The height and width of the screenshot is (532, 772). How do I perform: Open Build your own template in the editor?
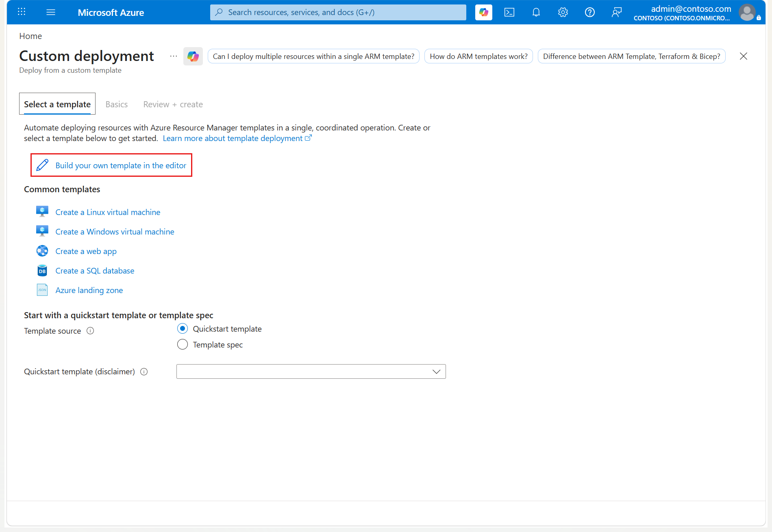click(121, 165)
